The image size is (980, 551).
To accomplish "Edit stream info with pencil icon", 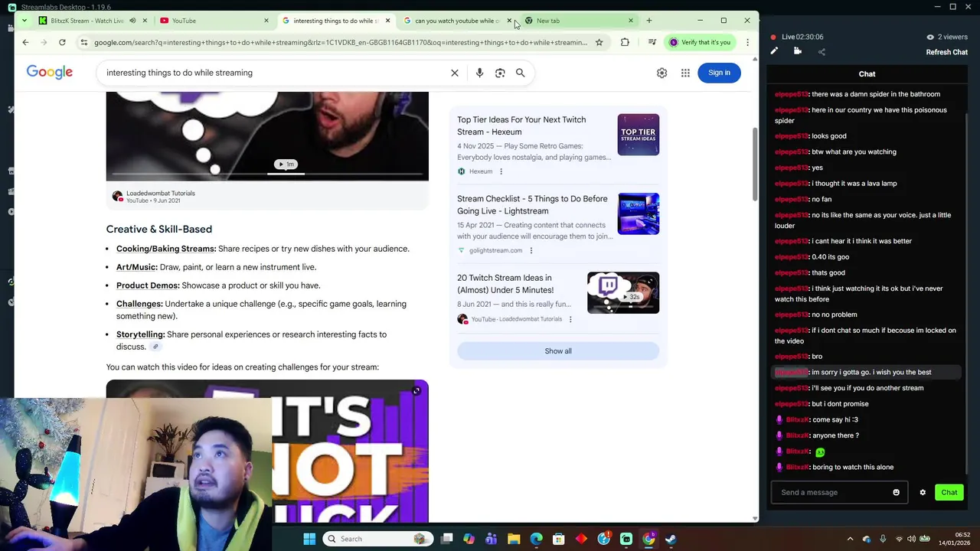I will [774, 51].
